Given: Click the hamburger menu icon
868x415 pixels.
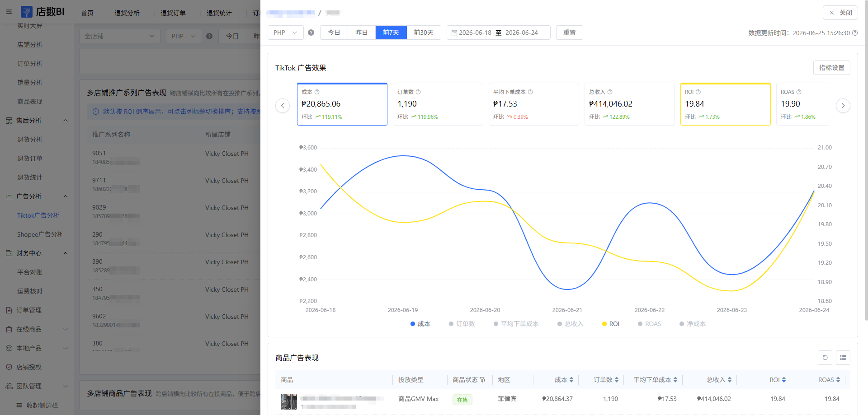Looking at the screenshot, I should point(9,12).
